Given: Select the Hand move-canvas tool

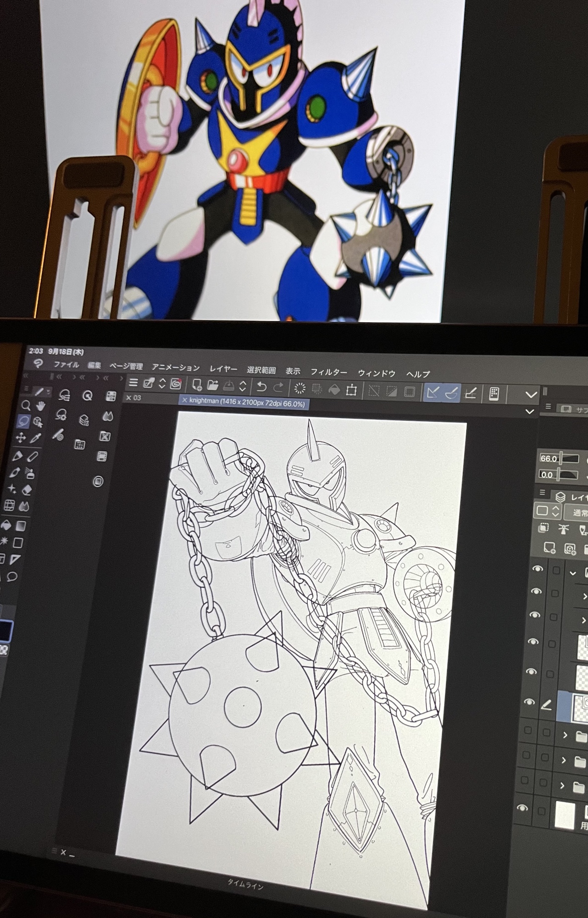Looking at the screenshot, I should pos(41,406).
